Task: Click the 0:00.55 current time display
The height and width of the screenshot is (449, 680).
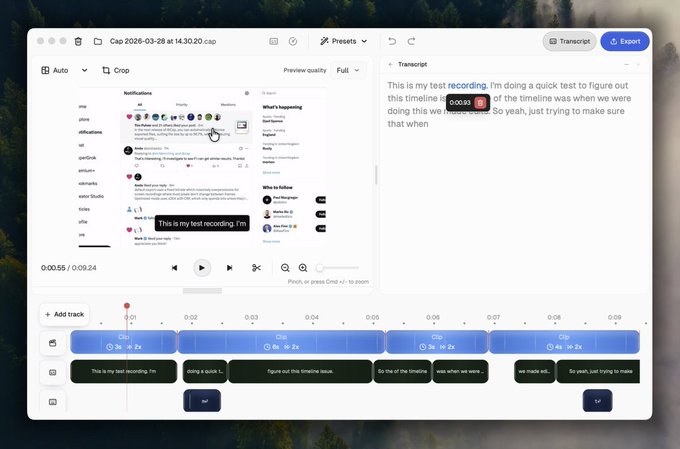Action: pos(53,268)
